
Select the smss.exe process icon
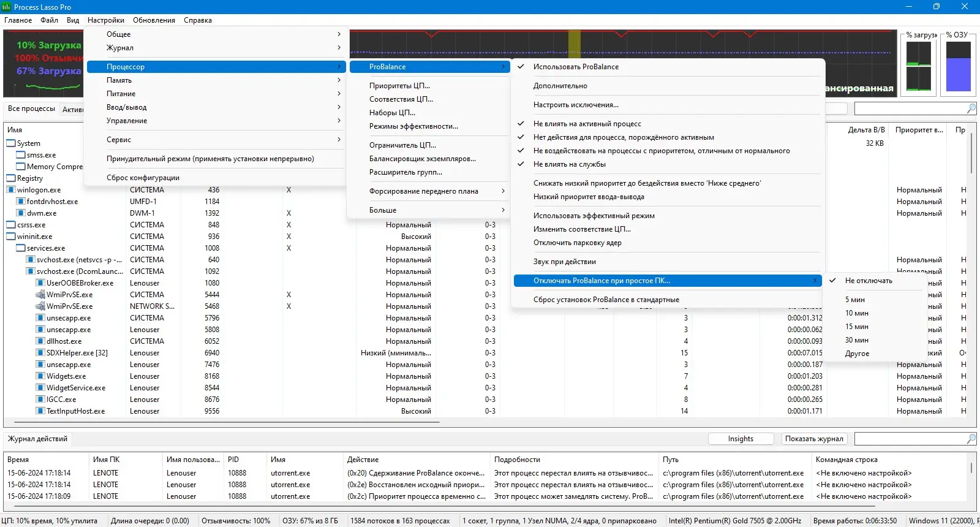tap(21, 155)
